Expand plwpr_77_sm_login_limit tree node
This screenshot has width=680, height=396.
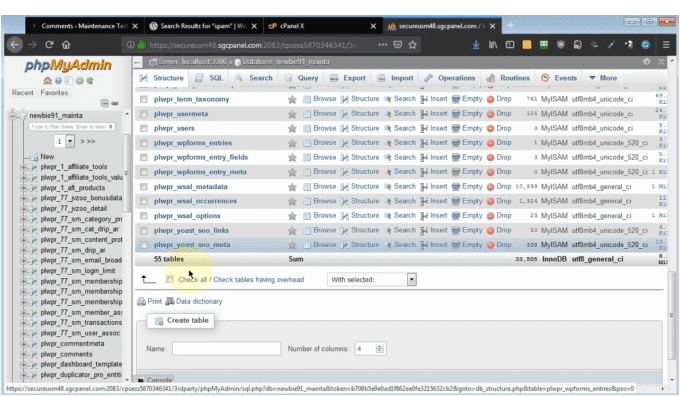24,271
